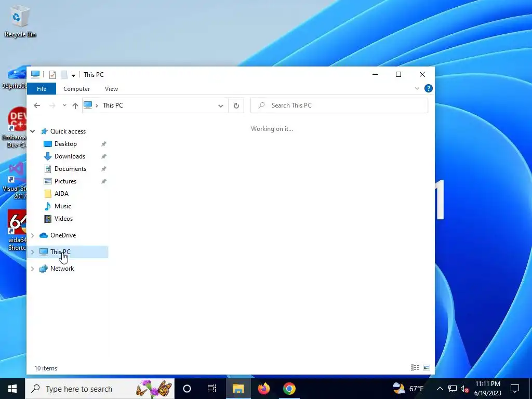Go back with the left arrow

[x=37, y=105]
